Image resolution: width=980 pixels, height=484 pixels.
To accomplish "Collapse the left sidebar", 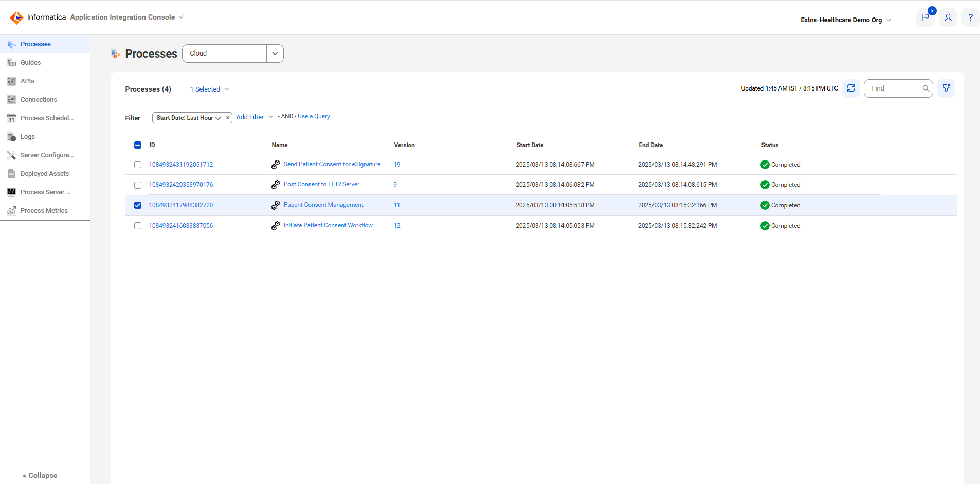I will tap(40, 475).
